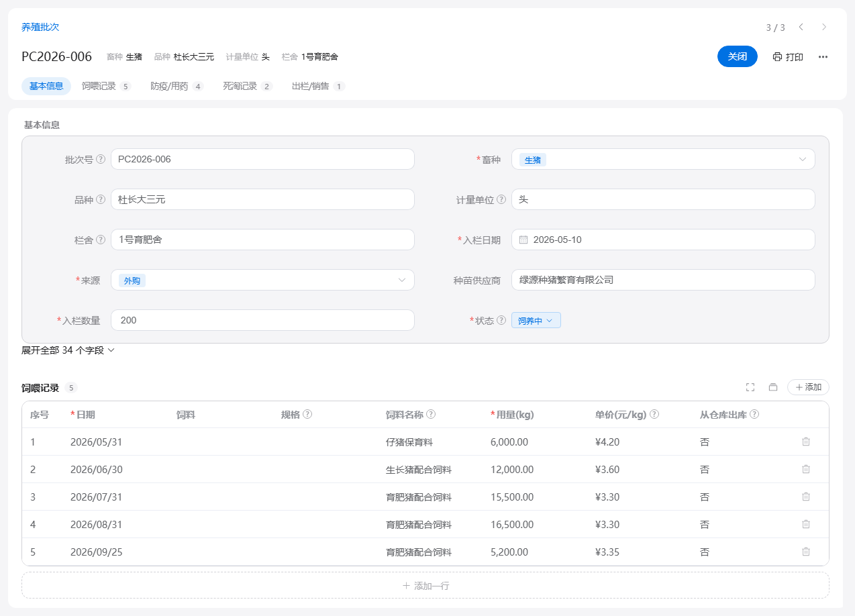Delete the 2026/05/31 feeding row
Viewport: 855px width, 616px height.
tap(806, 442)
